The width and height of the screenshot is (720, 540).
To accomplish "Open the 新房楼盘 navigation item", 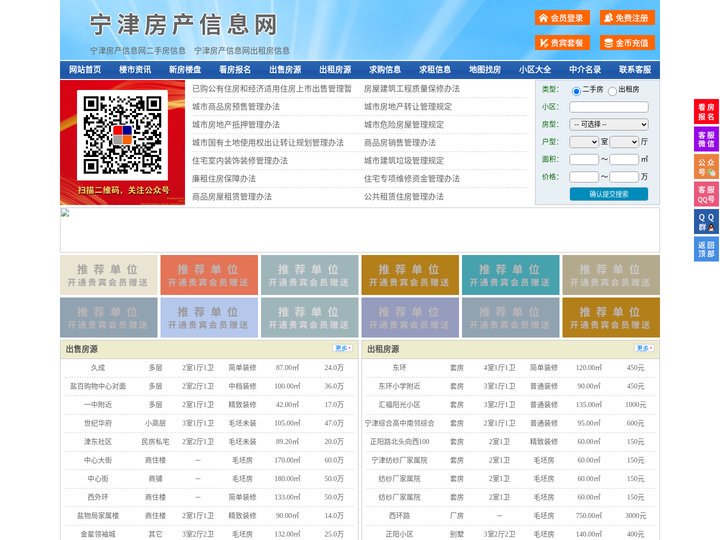I will pos(185,70).
